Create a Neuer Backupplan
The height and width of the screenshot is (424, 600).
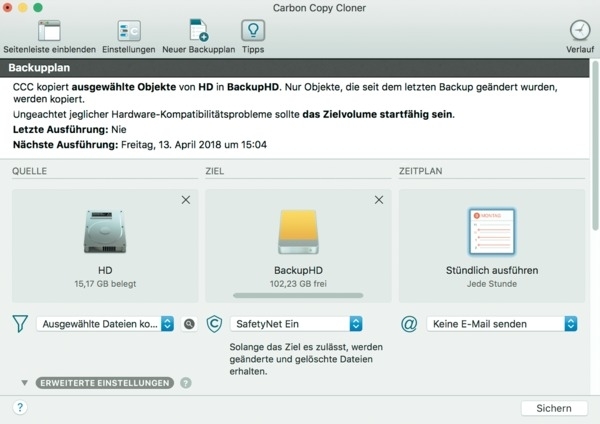tap(199, 37)
